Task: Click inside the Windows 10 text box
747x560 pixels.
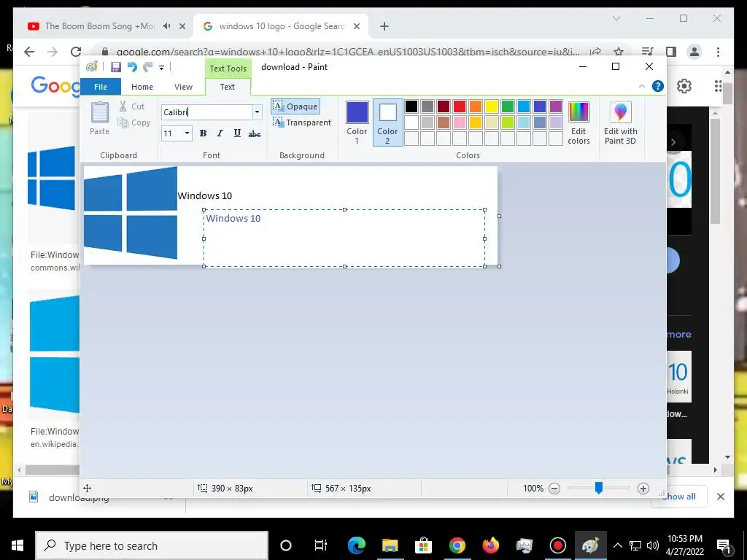Action: pyautogui.click(x=344, y=238)
